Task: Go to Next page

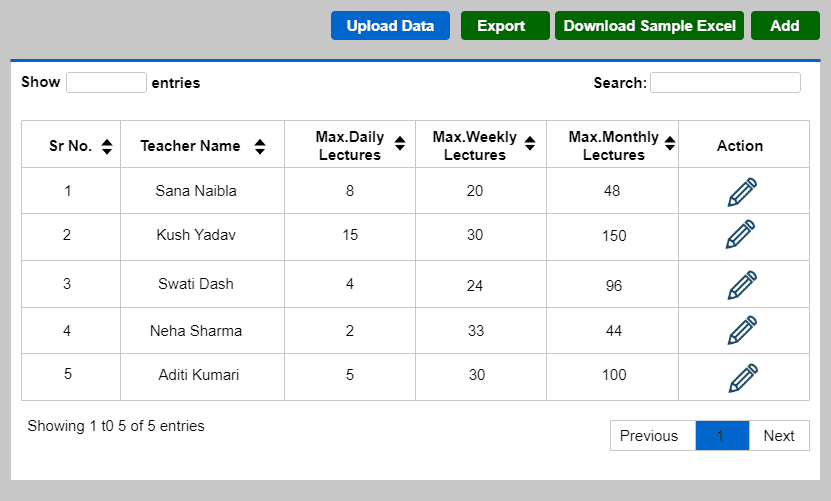Action: (779, 436)
